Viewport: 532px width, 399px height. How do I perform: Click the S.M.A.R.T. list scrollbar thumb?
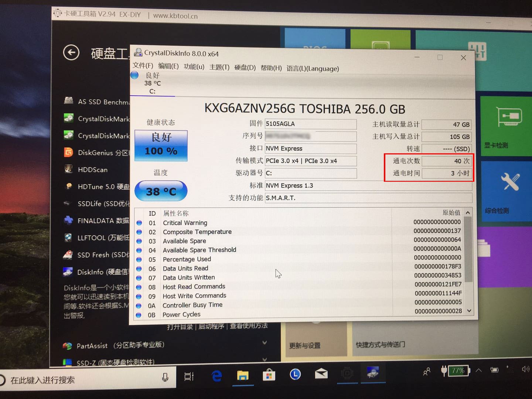click(468, 249)
